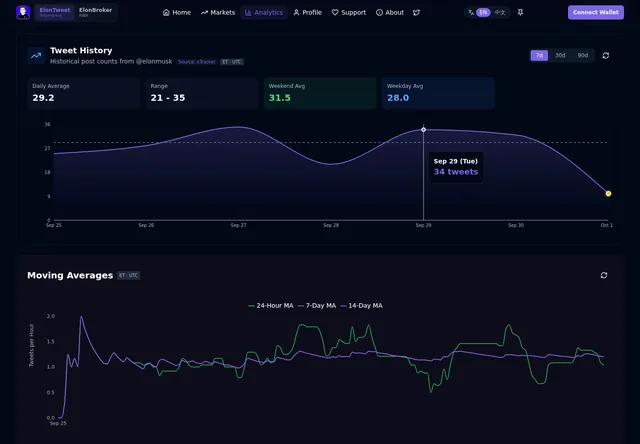
Task: Click the 34 tweets tooltip
Action: tap(456, 167)
